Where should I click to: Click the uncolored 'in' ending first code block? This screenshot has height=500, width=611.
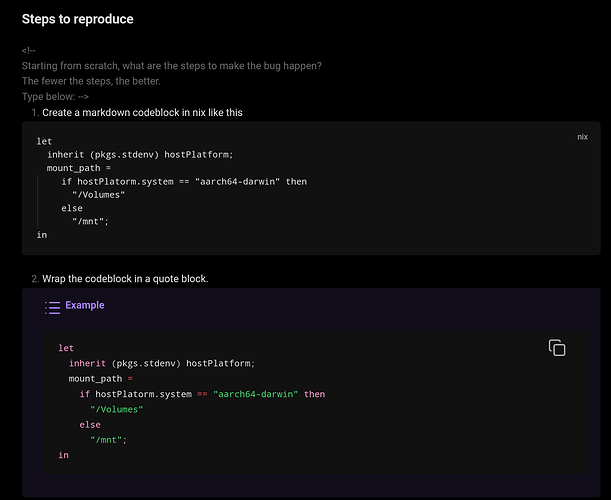[42, 235]
